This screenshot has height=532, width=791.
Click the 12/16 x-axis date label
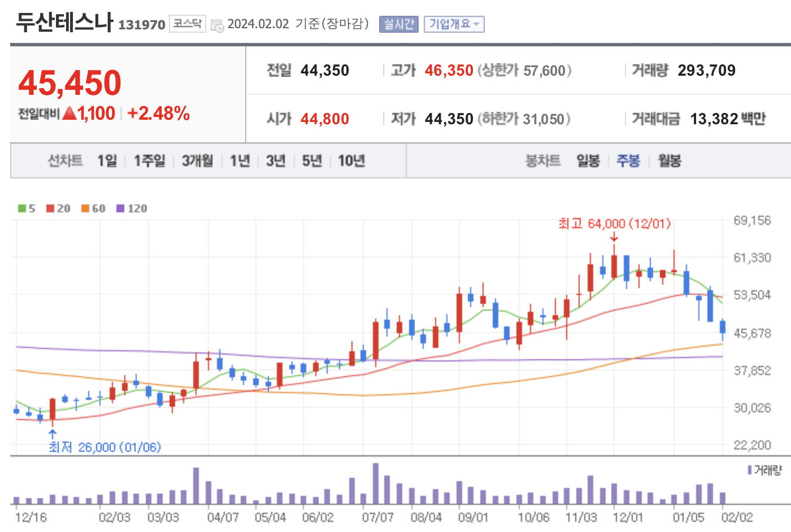[x=31, y=517]
